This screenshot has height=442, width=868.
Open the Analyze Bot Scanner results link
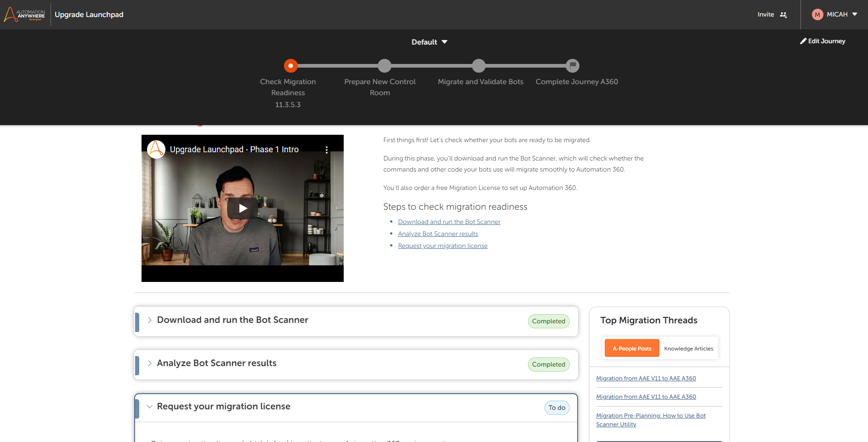(x=438, y=234)
